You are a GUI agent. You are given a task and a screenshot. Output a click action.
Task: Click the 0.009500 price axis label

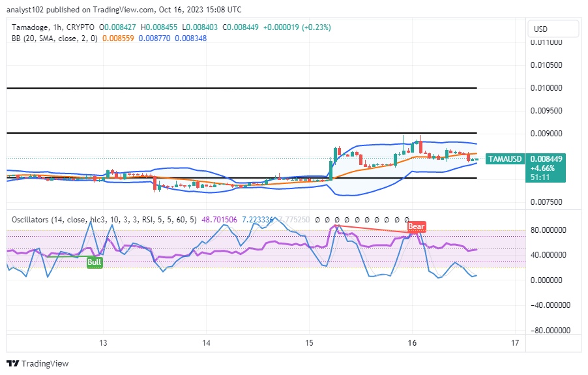pos(546,111)
